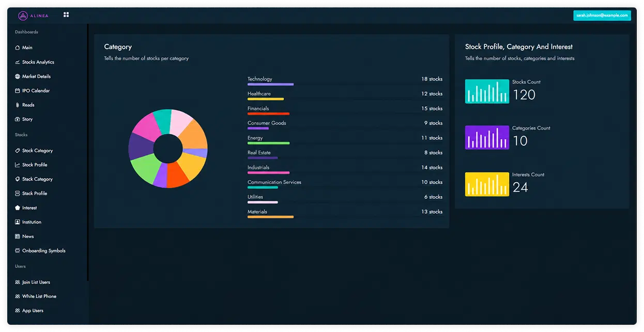
Task: Open the sarah.johnson@example.com account button
Action: click(x=602, y=15)
